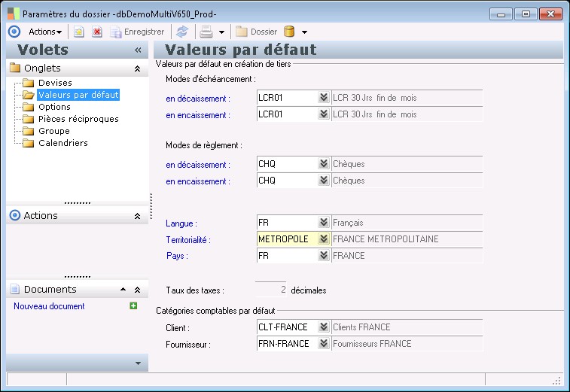Click the single up arrow in Documents header

point(123,290)
